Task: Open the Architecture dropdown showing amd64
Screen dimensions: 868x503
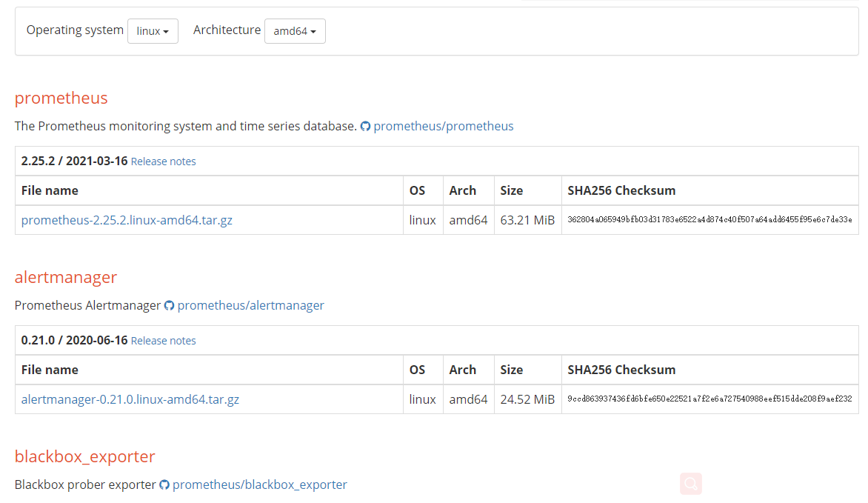Action: 295,31
